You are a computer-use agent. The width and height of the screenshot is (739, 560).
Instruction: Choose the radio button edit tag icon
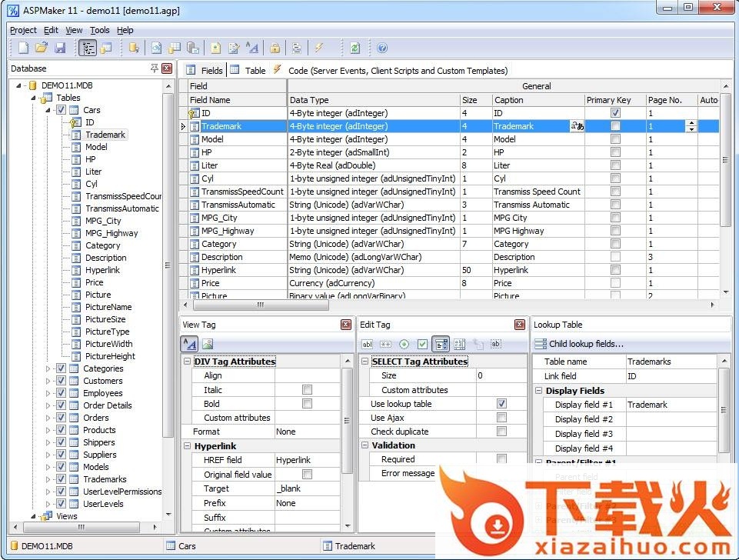404,344
